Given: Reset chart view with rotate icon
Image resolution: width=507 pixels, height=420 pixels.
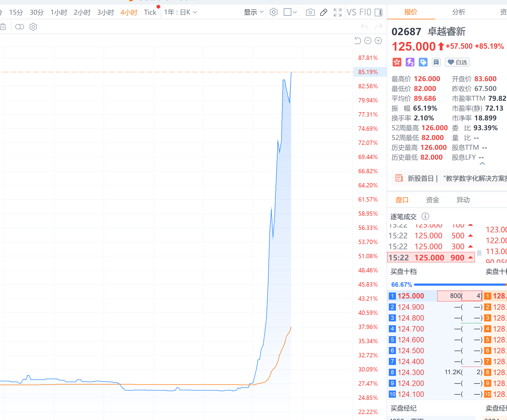Looking at the screenshot, I should coord(358,41).
